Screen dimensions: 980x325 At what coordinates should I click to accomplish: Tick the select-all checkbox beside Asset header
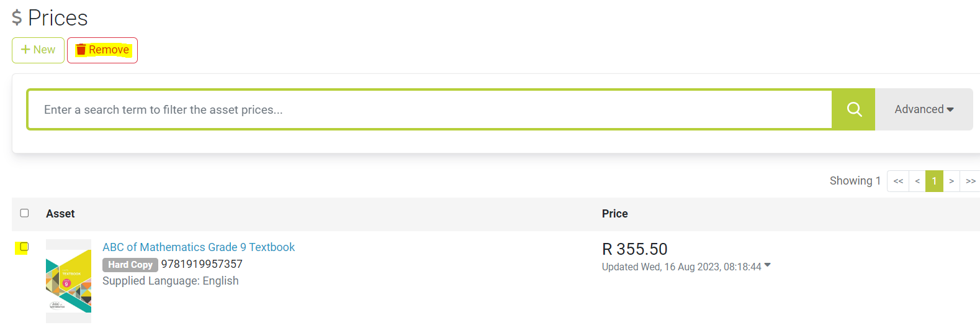coord(24,213)
